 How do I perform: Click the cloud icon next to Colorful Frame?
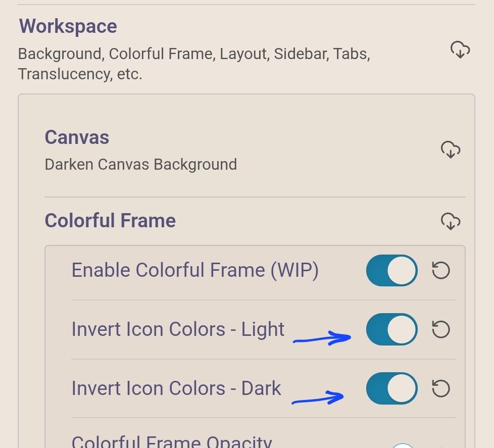click(451, 221)
